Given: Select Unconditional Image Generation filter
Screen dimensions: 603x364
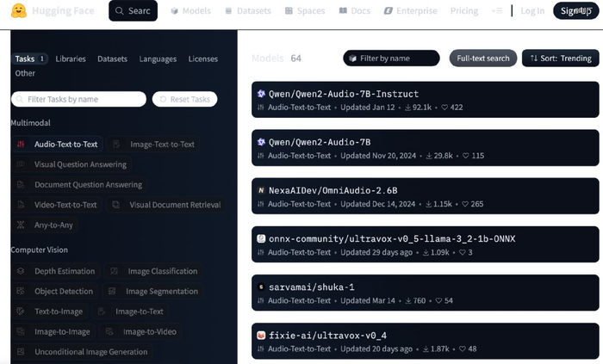Looking at the screenshot, I should point(83,352).
